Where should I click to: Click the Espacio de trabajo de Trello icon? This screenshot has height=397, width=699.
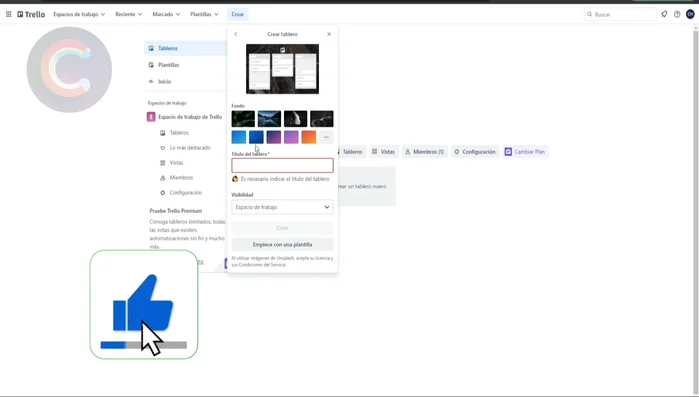151,117
